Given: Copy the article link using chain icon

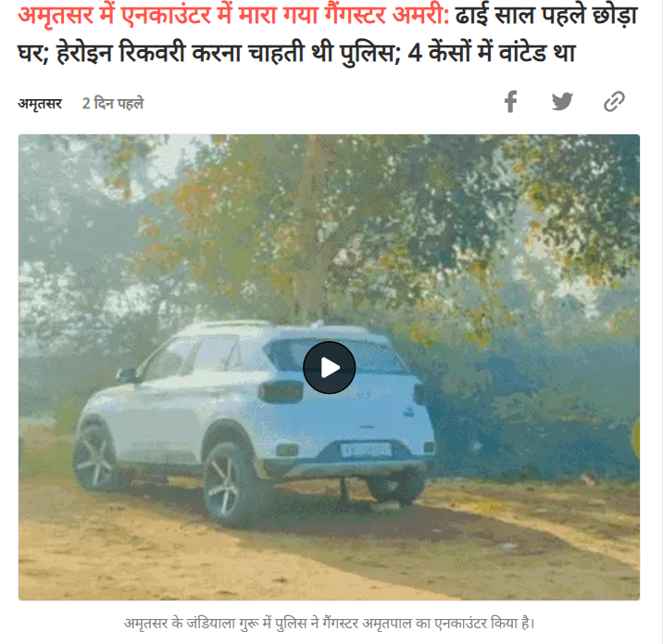Looking at the screenshot, I should pos(614,102).
